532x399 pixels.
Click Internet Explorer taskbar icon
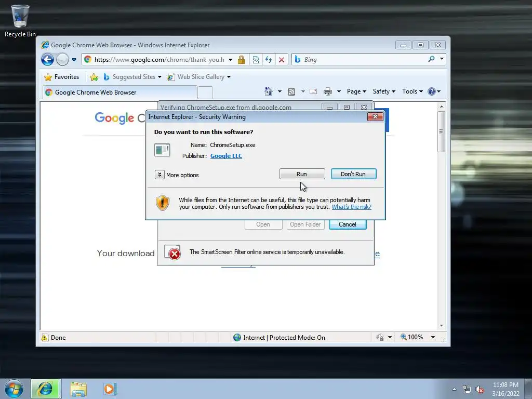click(45, 389)
